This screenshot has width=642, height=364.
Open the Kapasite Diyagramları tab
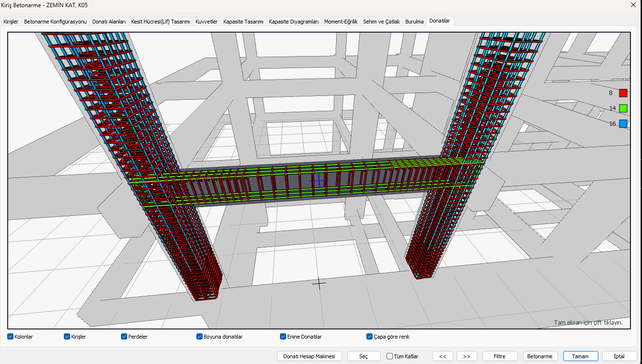pyautogui.click(x=294, y=22)
